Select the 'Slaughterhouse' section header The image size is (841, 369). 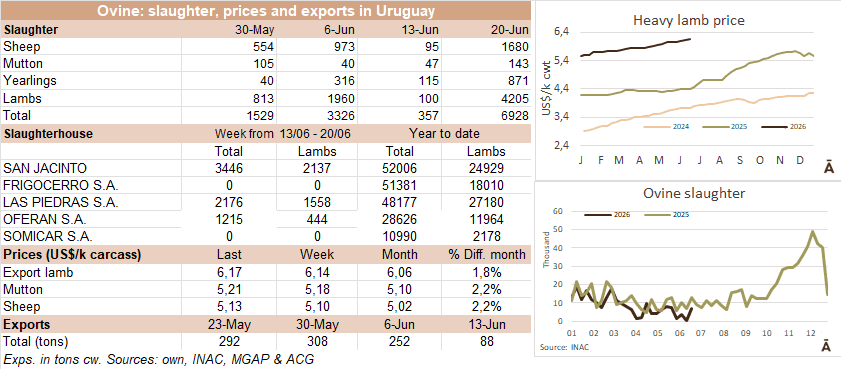[x=48, y=134]
